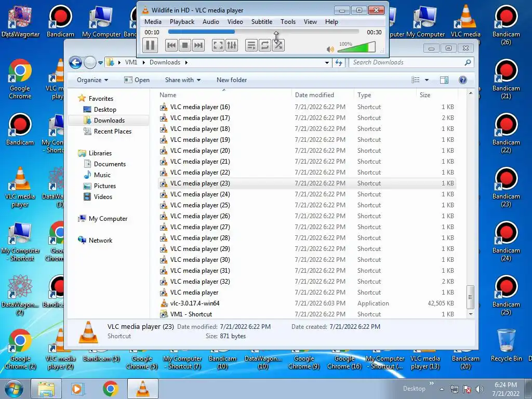Viewport: 532px width, 399px height.
Task: Select vlc-3.0.17.4-win64 application file
Action: 307,303
